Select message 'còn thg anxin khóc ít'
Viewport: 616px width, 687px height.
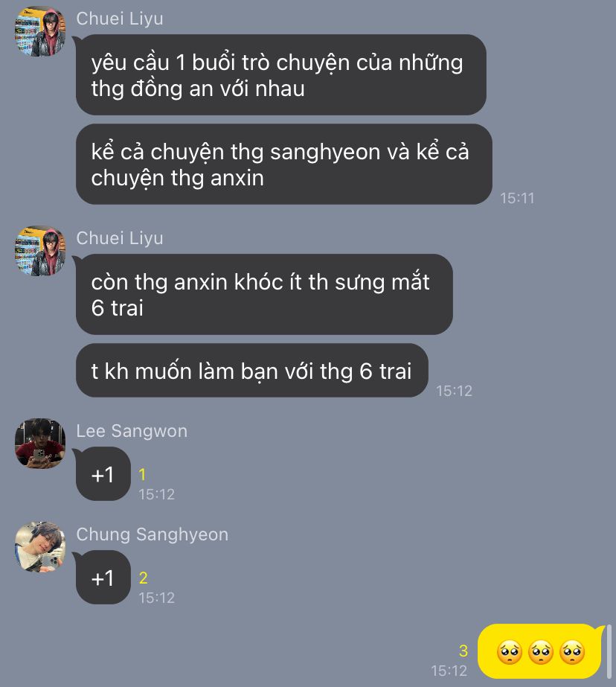click(x=264, y=295)
